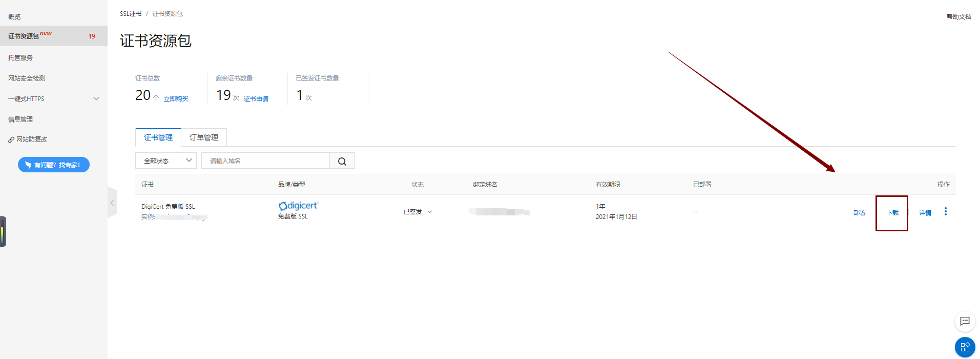Click the 部署 deploy link
This screenshot has height=359, width=980.
tap(859, 213)
